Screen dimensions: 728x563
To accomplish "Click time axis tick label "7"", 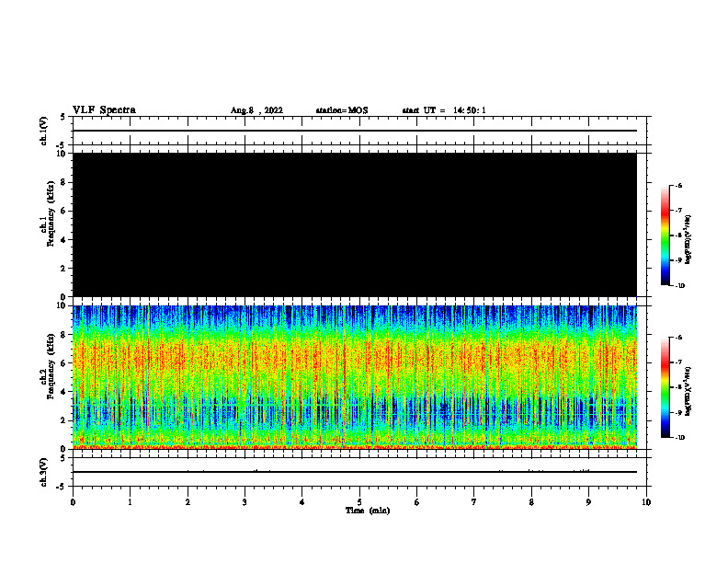I will point(474,502).
